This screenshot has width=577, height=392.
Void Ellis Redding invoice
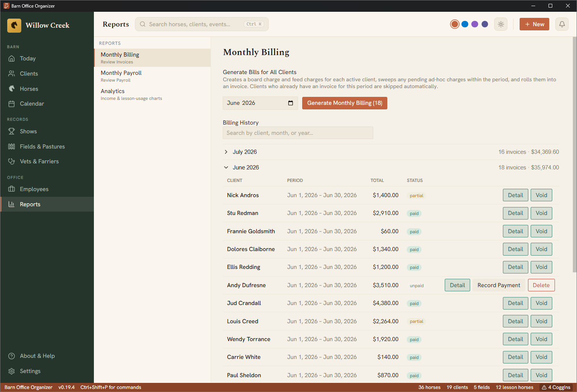(x=541, y=267)
